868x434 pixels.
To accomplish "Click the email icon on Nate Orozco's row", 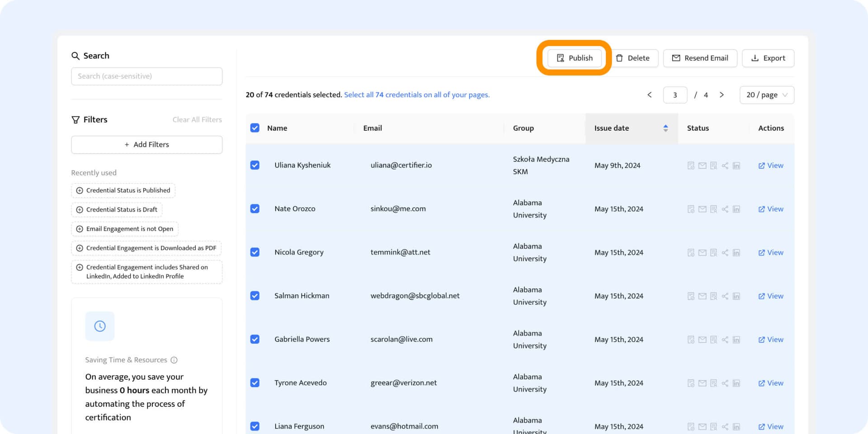I will (702, 209).
